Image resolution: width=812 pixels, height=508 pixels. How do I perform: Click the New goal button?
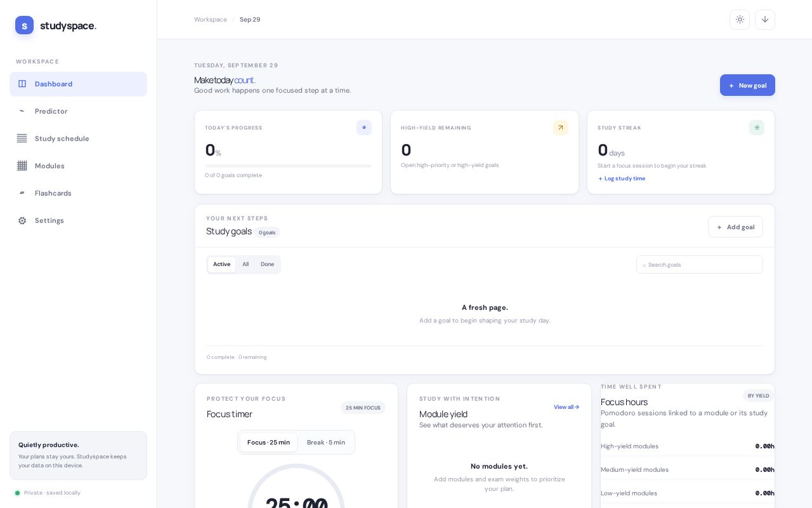(x=747, y=85)
